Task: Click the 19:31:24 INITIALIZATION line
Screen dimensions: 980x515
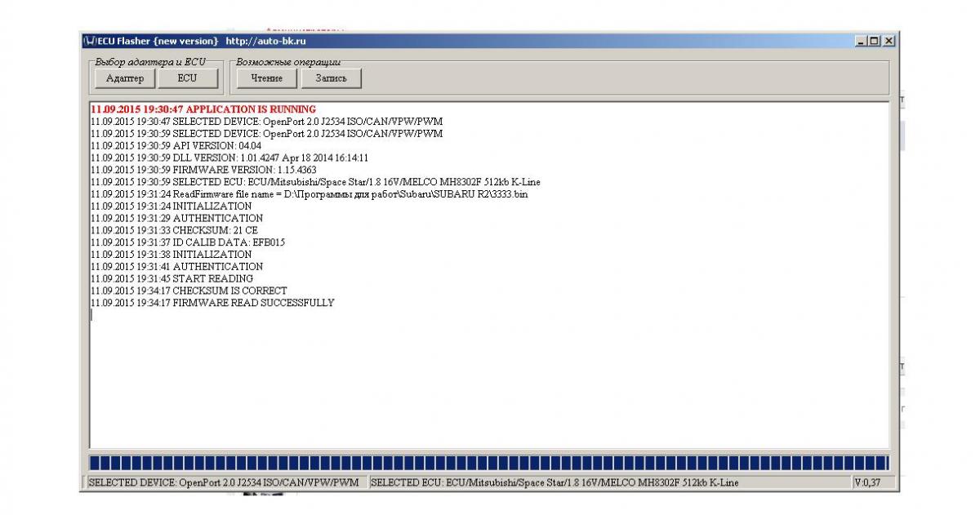Action: point(171,206)
